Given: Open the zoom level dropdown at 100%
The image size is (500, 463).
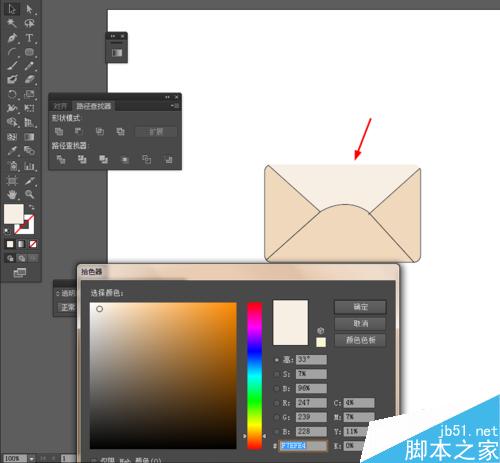Looking at the screenshot, I should [32, 459].
